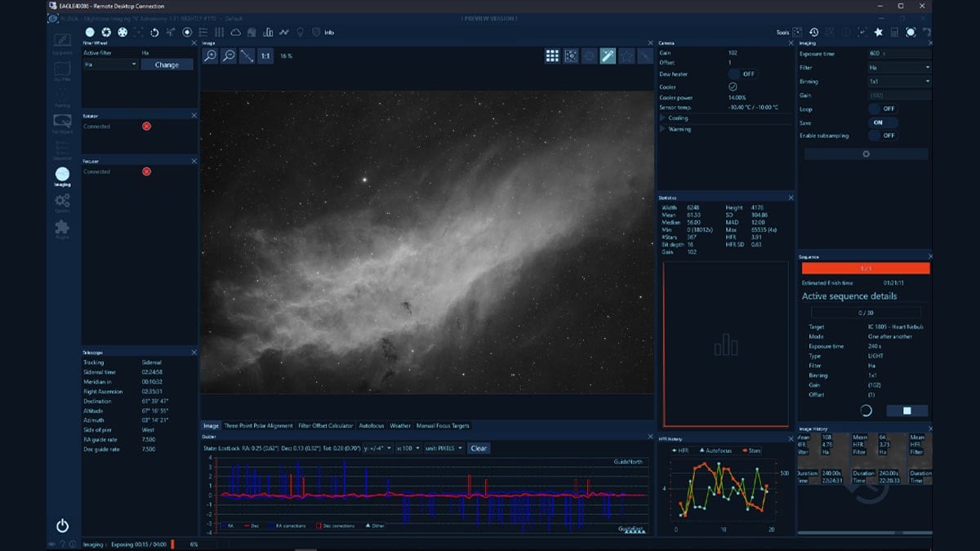Toggle the Save switch off

pos(883,122)
